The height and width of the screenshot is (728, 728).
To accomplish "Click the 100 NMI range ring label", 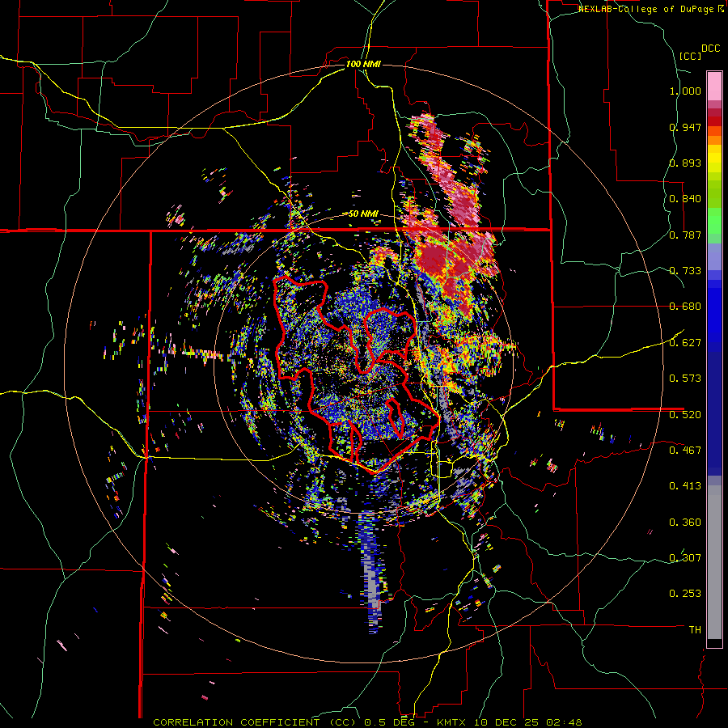I will pos(363,64).
